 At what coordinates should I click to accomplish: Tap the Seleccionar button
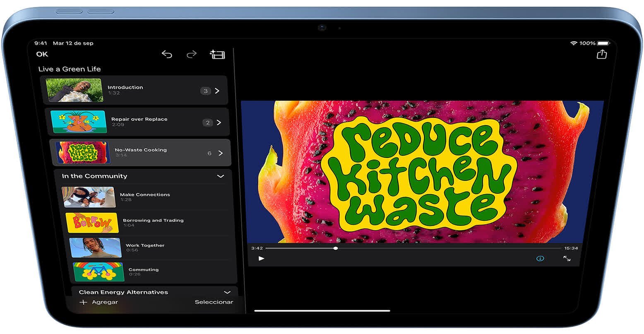point(214,302)
